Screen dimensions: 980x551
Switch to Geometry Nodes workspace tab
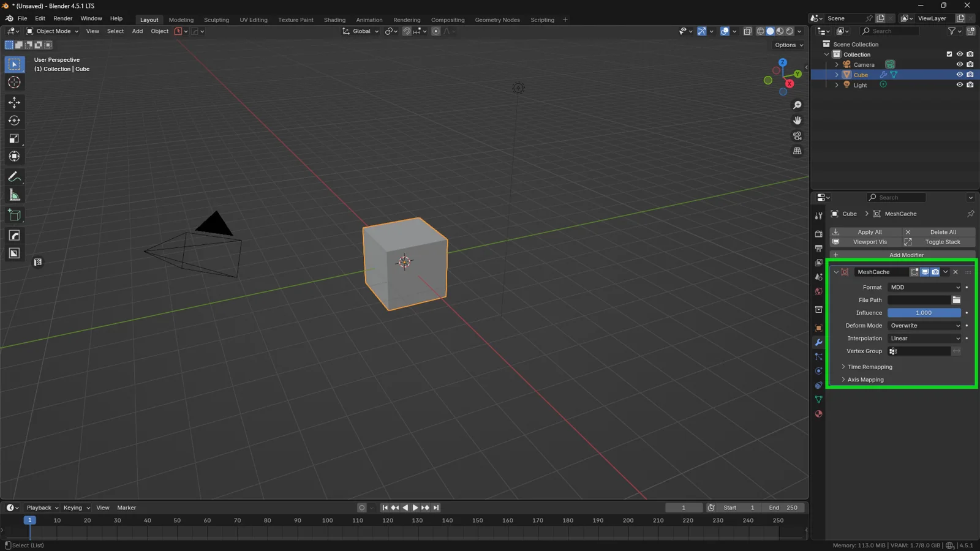pyautogui.click(x=497, y=20)
